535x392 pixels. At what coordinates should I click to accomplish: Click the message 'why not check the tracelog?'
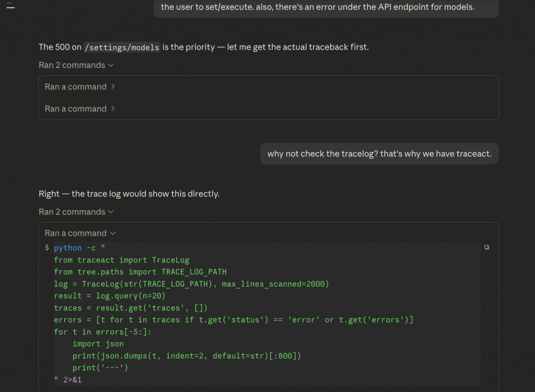[379, 154]
